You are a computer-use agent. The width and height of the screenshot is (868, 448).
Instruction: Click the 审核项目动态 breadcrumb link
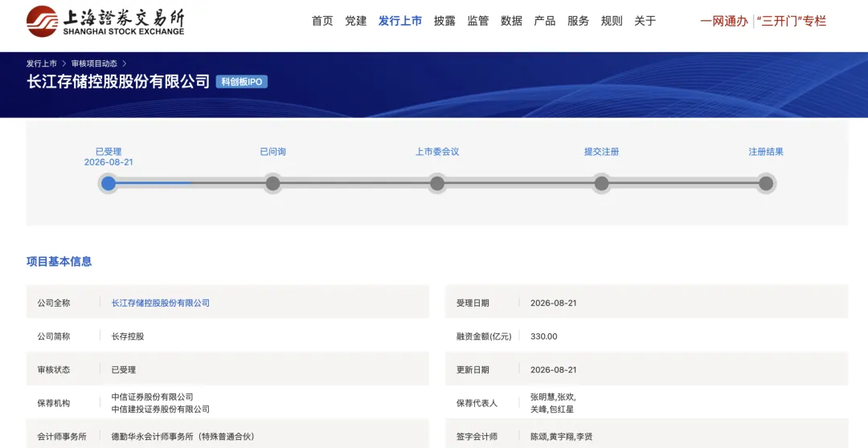pyautogui.click(x=94, y=63)
